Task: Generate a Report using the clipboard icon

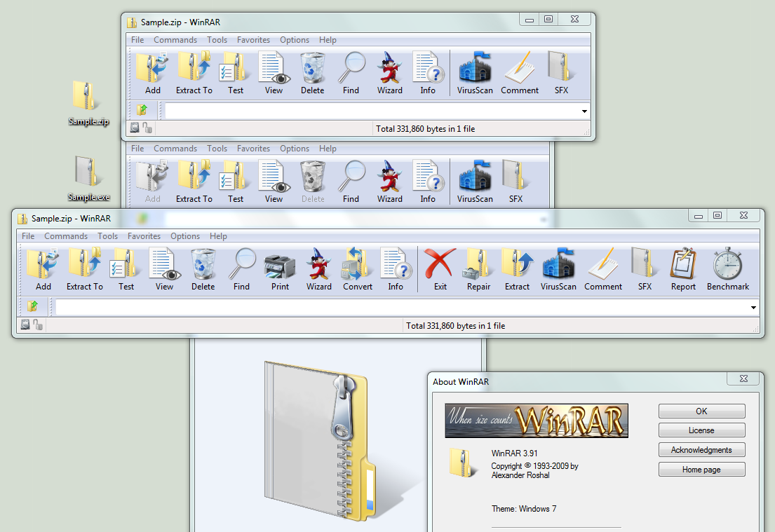Action: click(x=682, y=269)
